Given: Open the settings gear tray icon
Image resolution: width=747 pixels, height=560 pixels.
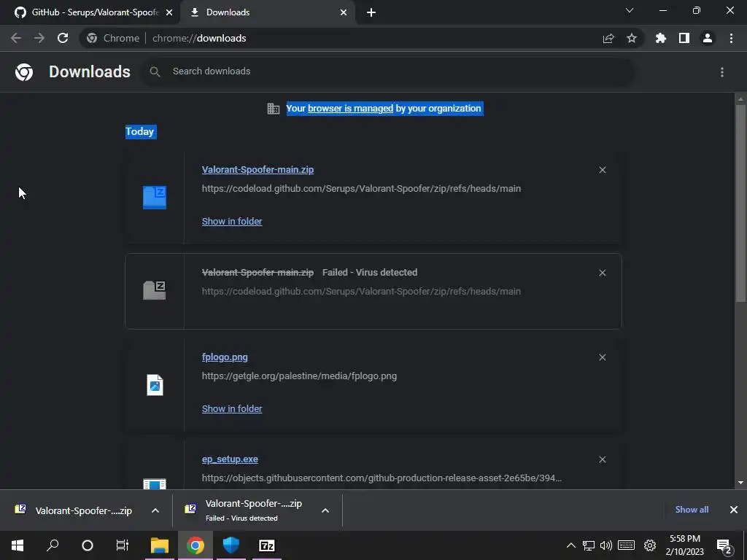Looking at the screenshot, I should click(650, 545).
